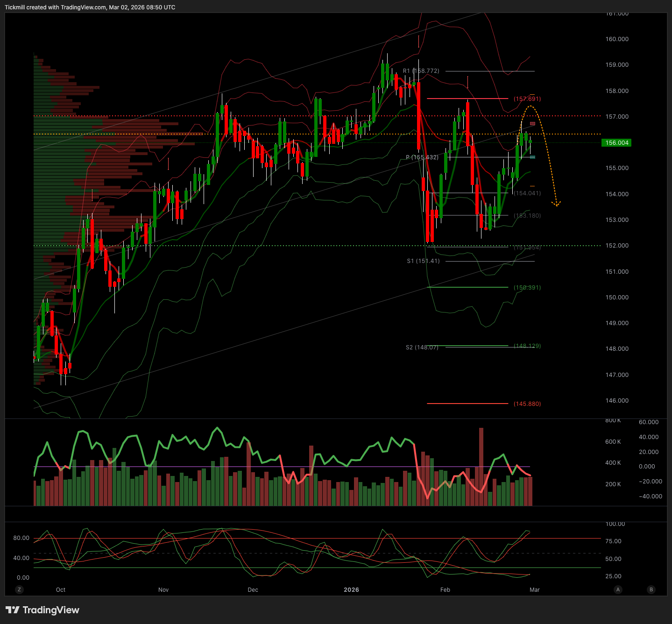Click the 80.00 stochastic left-axis label
This screenshot has height=624, width=672.
point(21,538)
